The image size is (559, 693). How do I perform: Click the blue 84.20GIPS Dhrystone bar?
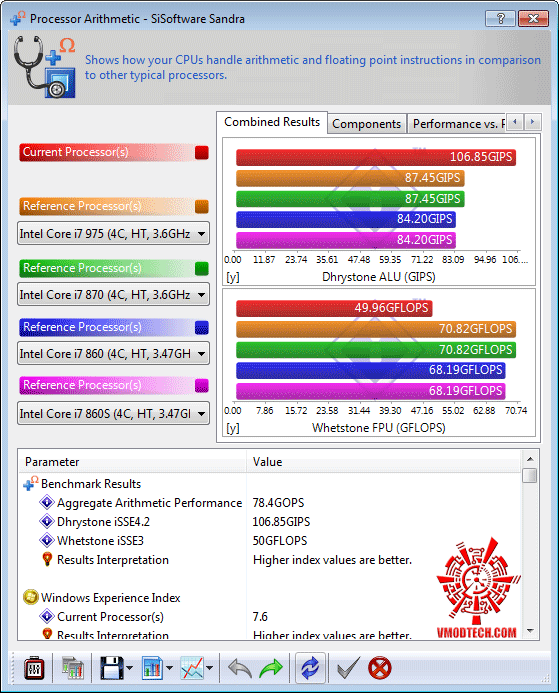click(x=346, y=219)
